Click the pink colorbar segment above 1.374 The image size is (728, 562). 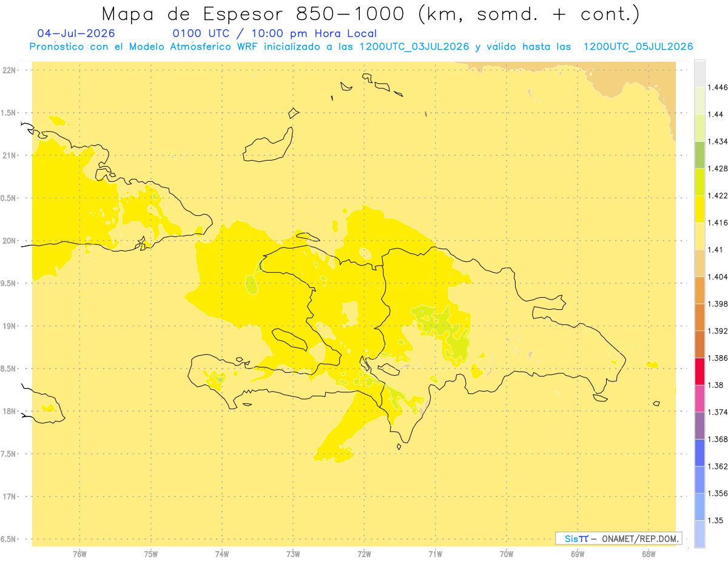point(699,398)
